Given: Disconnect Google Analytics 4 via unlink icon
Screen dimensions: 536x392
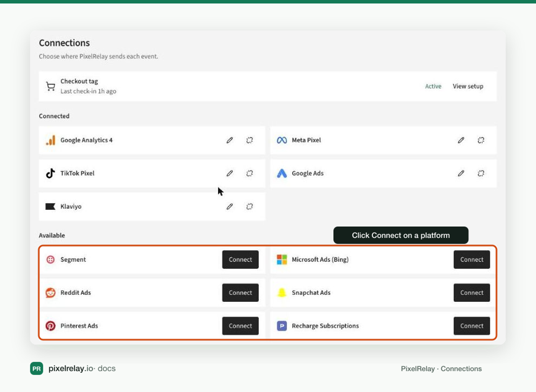Looking at the screenshot, I should [250, 140].
